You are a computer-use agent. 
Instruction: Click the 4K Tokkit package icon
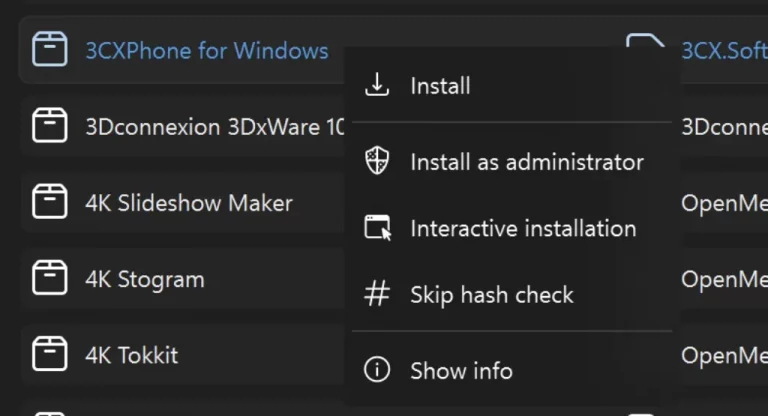[x=49, y=353]
